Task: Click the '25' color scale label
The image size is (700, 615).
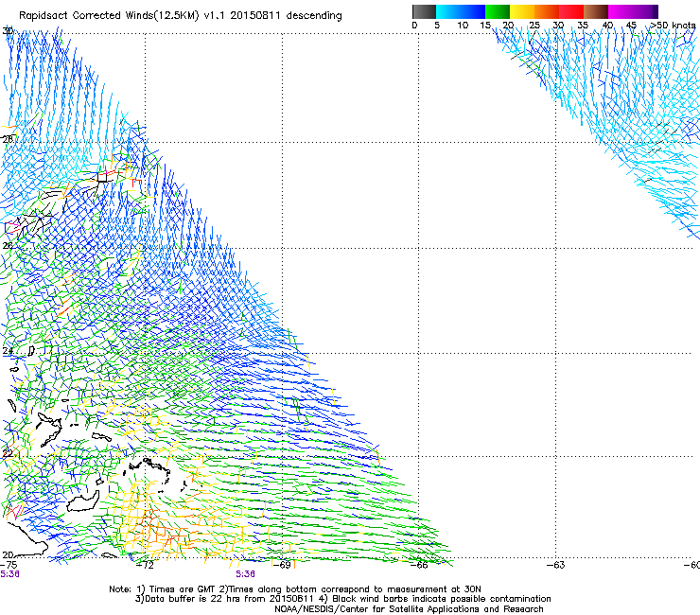Action: 534,26
